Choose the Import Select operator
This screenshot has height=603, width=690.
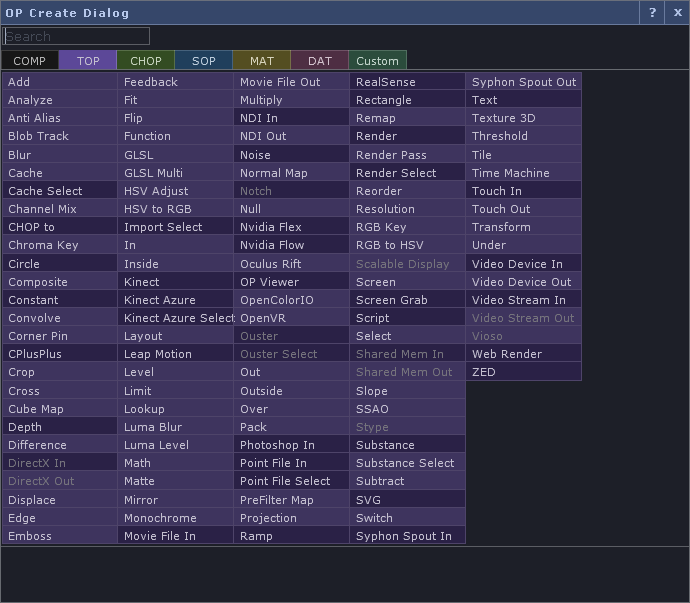pos(176,227)
